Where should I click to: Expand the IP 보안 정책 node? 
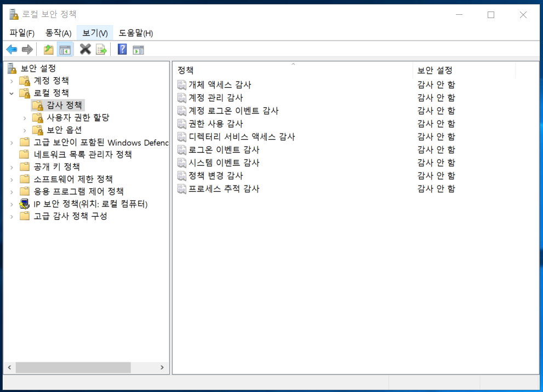click(x=12, y=204)
